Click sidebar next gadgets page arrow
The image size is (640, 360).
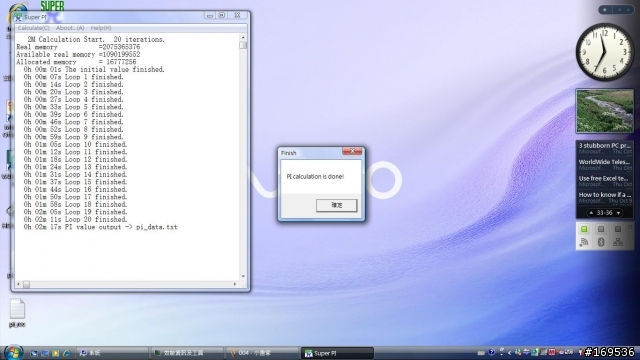coord(629,10)
